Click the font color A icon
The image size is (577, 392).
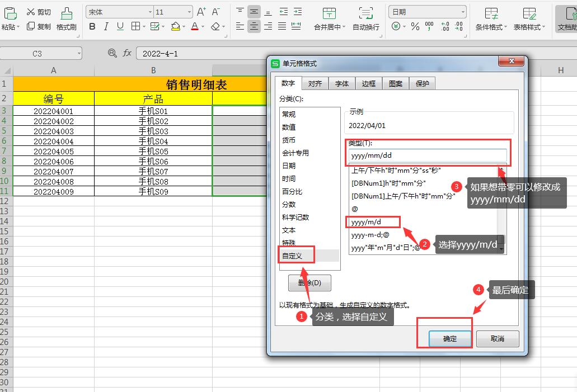point(195,26)
